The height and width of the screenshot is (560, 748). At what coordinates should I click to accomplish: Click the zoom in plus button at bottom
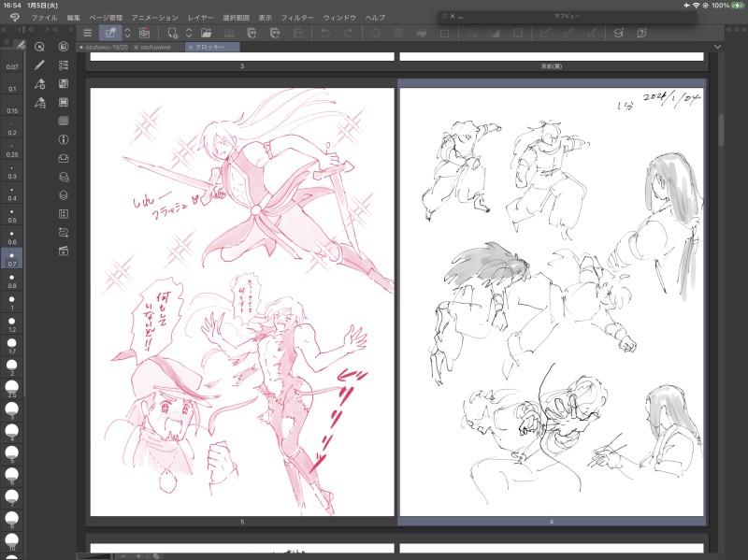138,556
